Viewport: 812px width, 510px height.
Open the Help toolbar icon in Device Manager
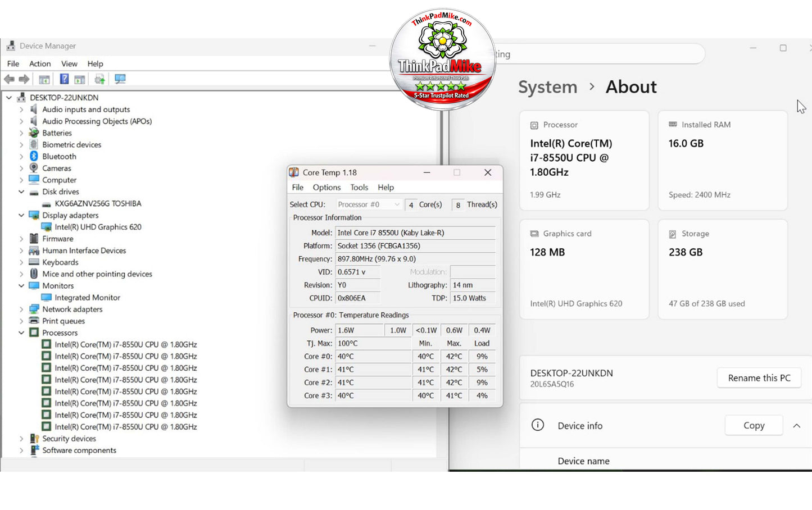click(64, 79)
